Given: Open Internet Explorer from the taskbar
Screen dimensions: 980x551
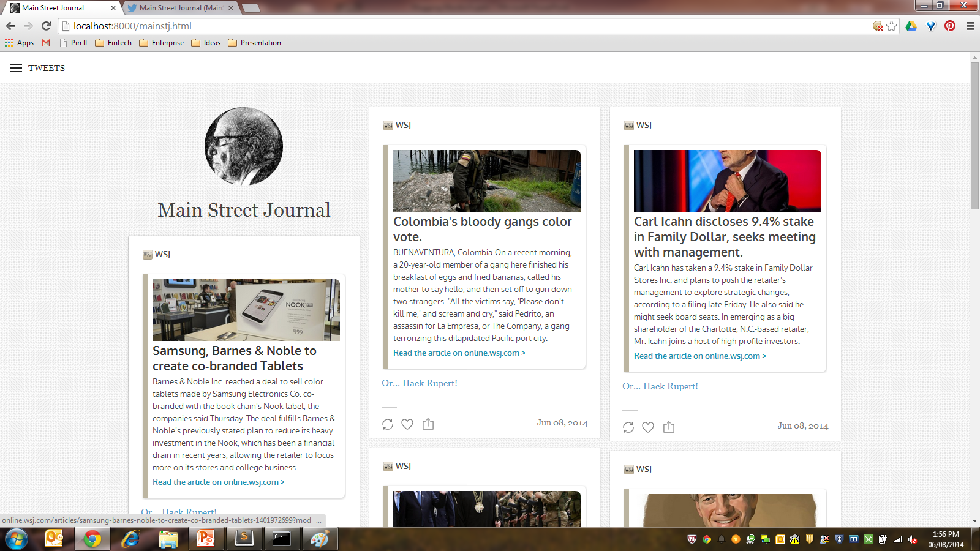Looking at the screenshot, I should (x=130, y=539).
